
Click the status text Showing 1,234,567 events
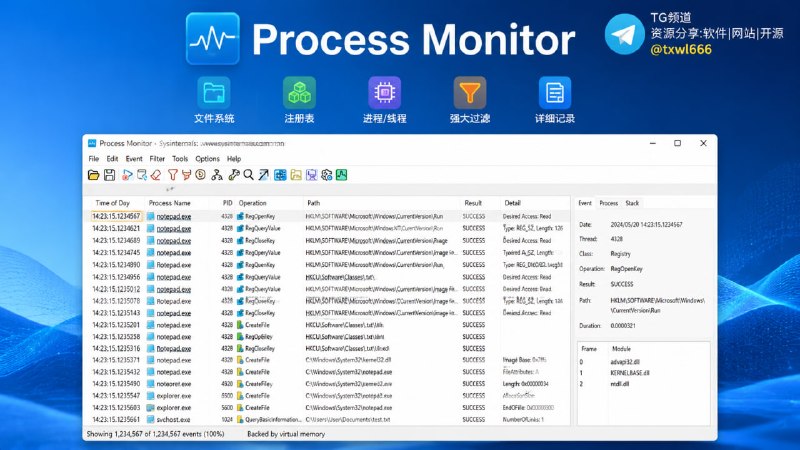[x=155, y=434]
